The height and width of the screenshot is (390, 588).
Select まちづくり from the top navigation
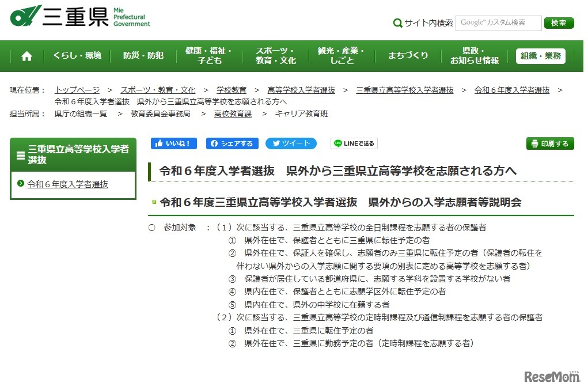coord(407,55)
